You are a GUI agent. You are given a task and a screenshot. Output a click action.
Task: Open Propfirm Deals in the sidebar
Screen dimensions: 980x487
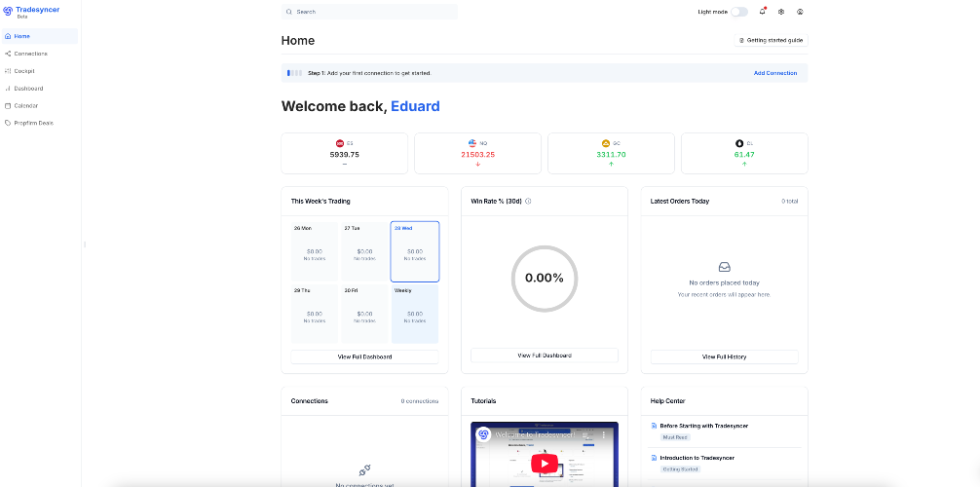coord(40,123)
